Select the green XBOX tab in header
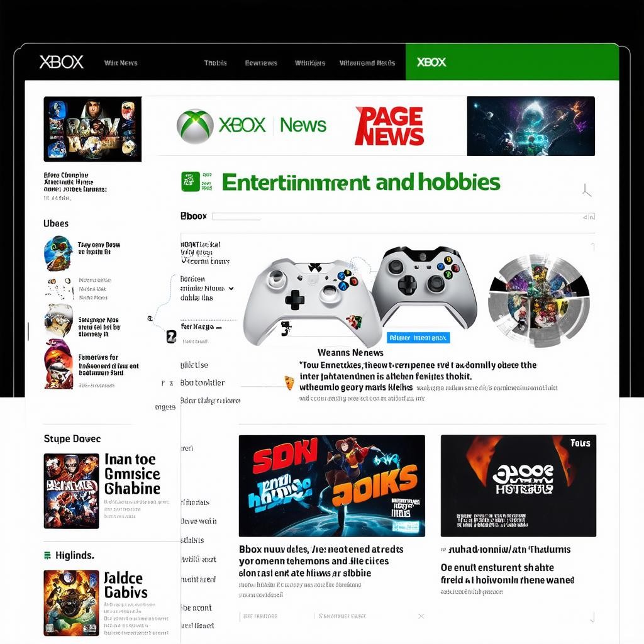The height and width of the screenshot is (644, 644). [x=512, y=62]
